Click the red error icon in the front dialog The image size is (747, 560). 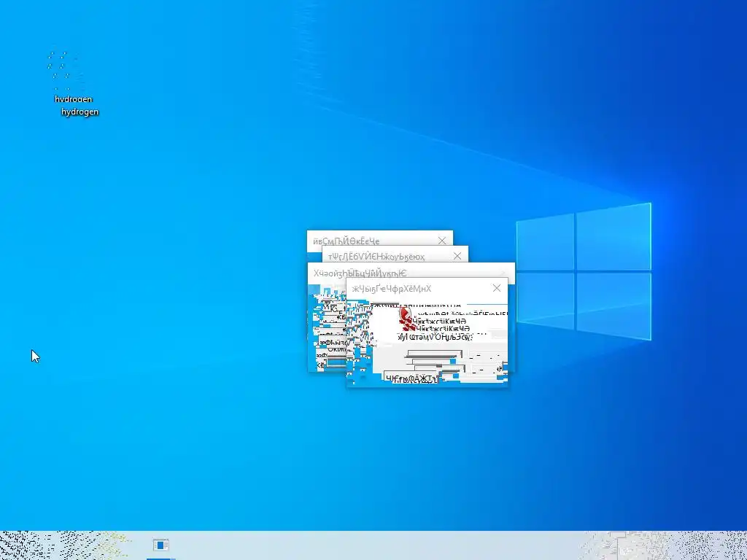pyautogui.click(x=406, y=318)
